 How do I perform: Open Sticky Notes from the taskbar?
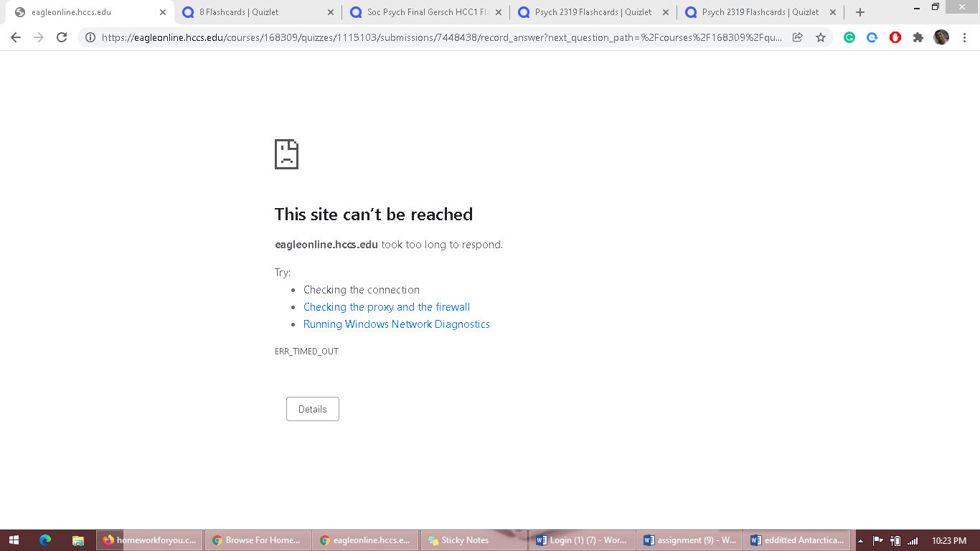click(x=473, y=540)
